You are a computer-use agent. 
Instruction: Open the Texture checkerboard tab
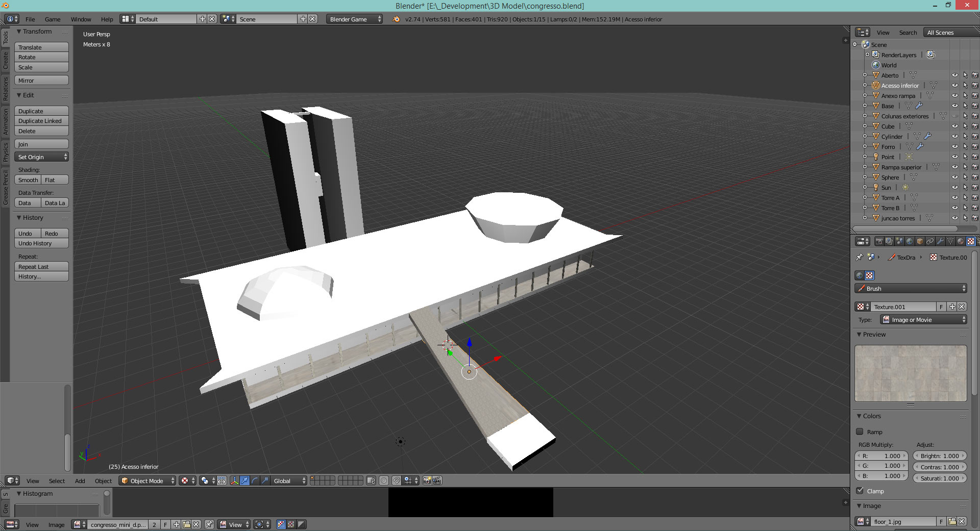971,241
